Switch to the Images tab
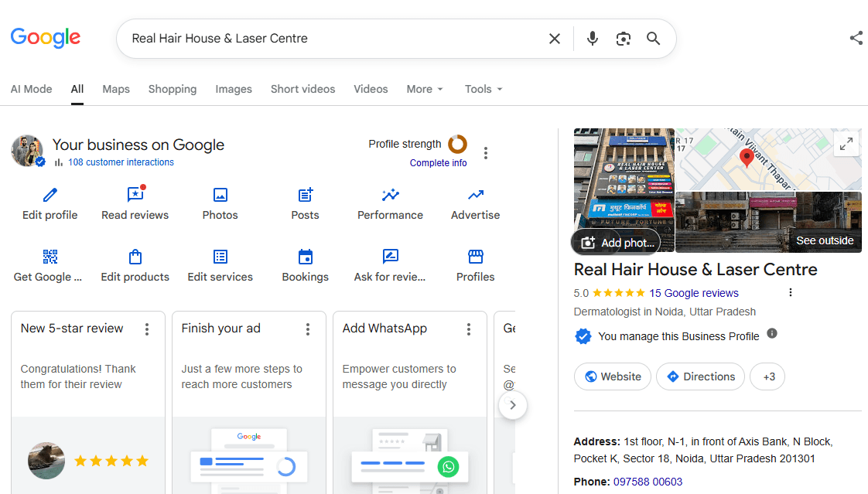This screenshot has height=494, width=868. pos(234,89)
